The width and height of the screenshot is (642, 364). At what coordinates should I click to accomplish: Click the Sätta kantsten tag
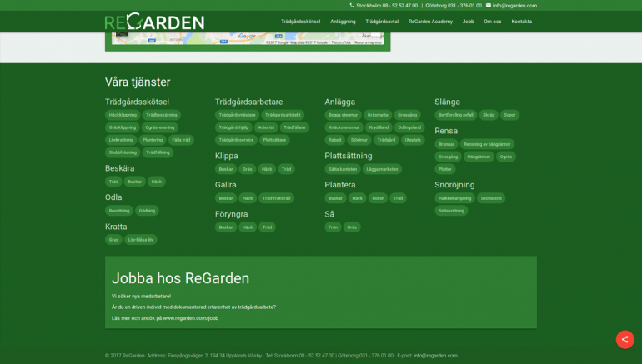pyautogui.click(x=343, y=169)
